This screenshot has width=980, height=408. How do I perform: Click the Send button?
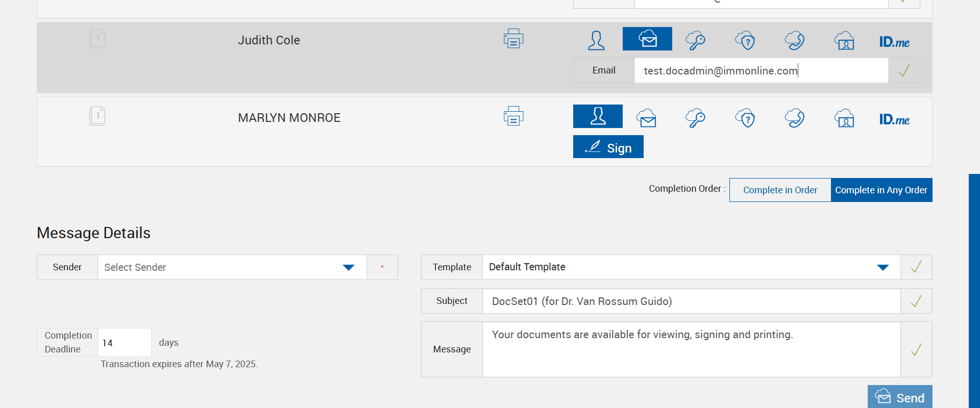pos(900,397)
